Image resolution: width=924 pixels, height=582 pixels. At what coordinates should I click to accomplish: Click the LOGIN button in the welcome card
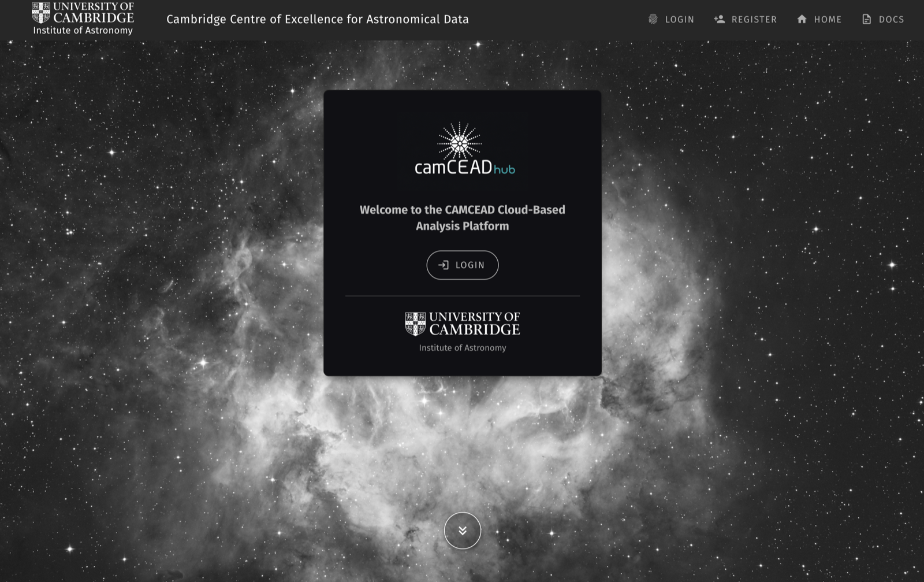click(x=463, y=265)
